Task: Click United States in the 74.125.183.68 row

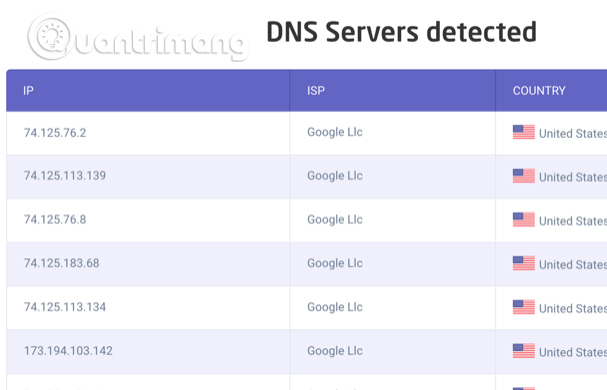Action: [573, 265]
